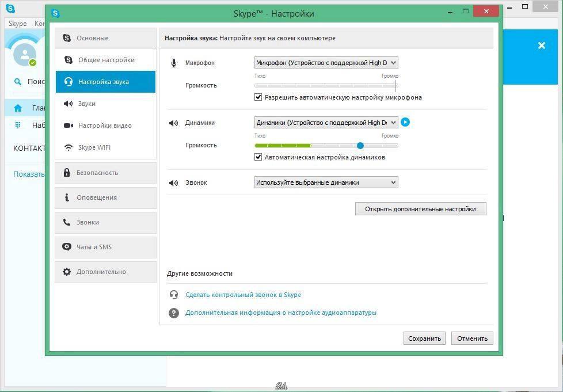This screenshot has width=563, height=392.
Task: Expand Чаты и SMS settings section
Action: pos(105,248)
